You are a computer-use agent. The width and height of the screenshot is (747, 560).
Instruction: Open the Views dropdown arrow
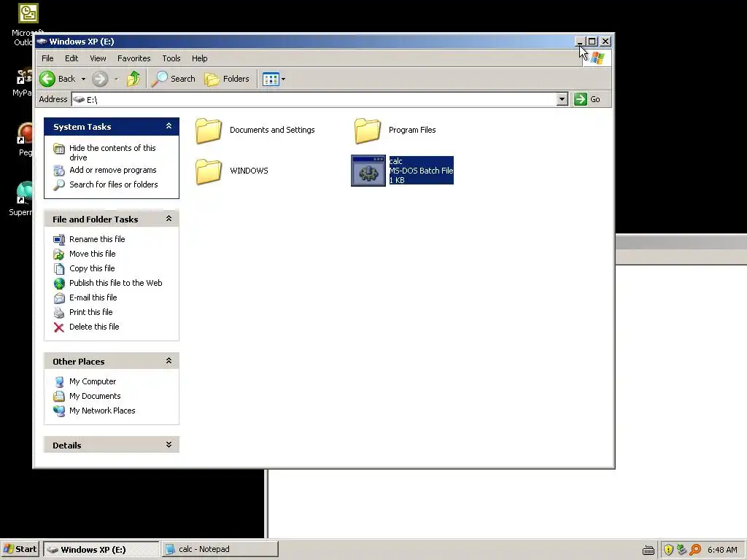(284, 79)
